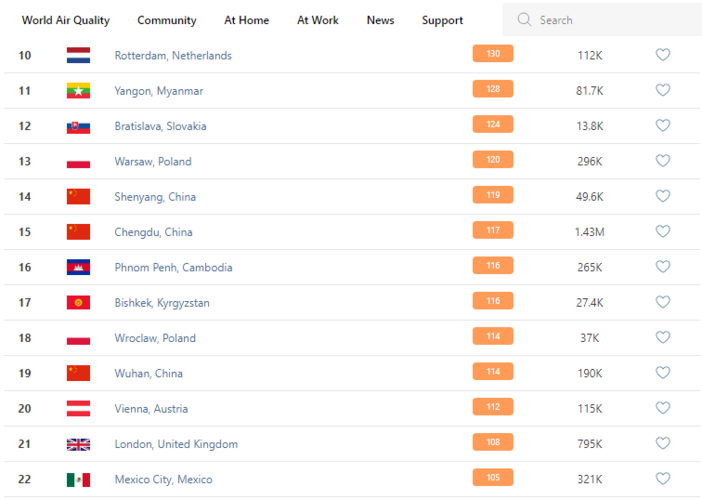
Task: Click the Netherlands flag icon
Action: [x=78, y=55]
